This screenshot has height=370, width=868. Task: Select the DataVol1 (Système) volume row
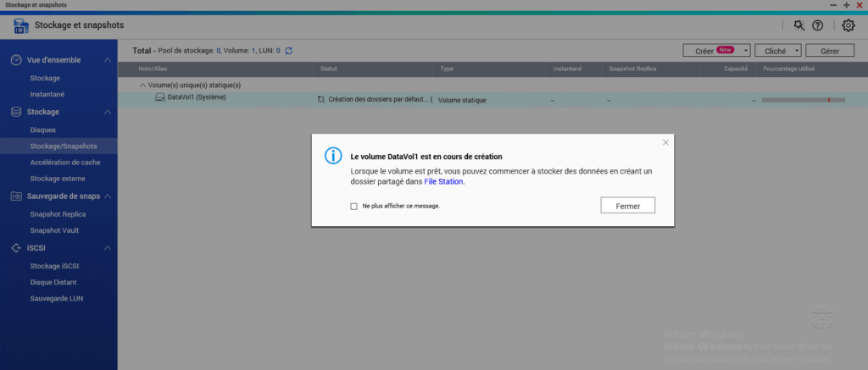pos(191,98)
